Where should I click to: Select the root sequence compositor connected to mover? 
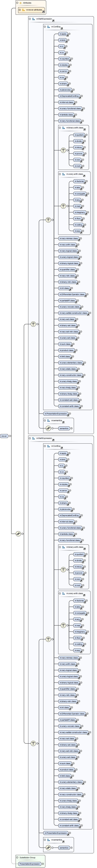pyautogui.click(x=18, y=533)
